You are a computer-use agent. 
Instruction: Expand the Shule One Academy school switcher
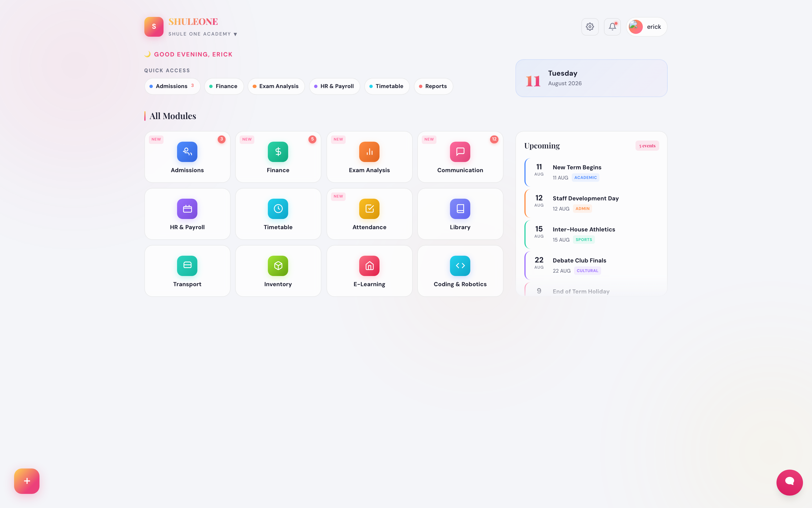[x=203, y=34]
